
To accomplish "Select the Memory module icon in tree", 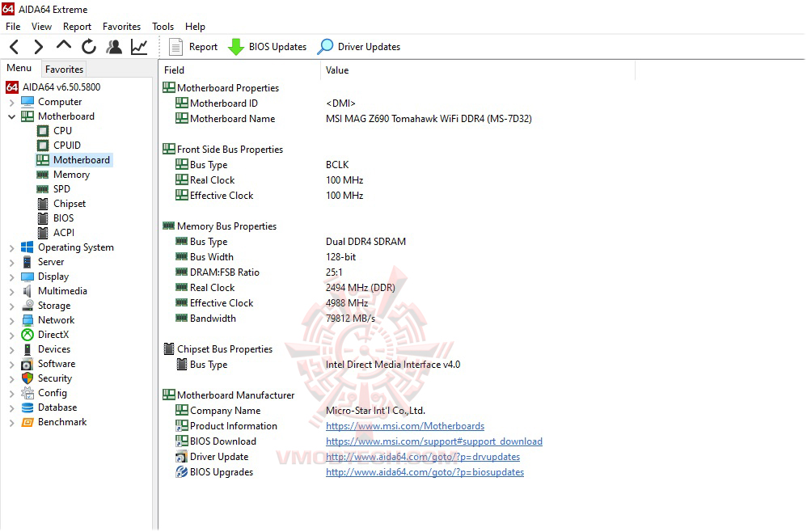I will coord(43,175).
